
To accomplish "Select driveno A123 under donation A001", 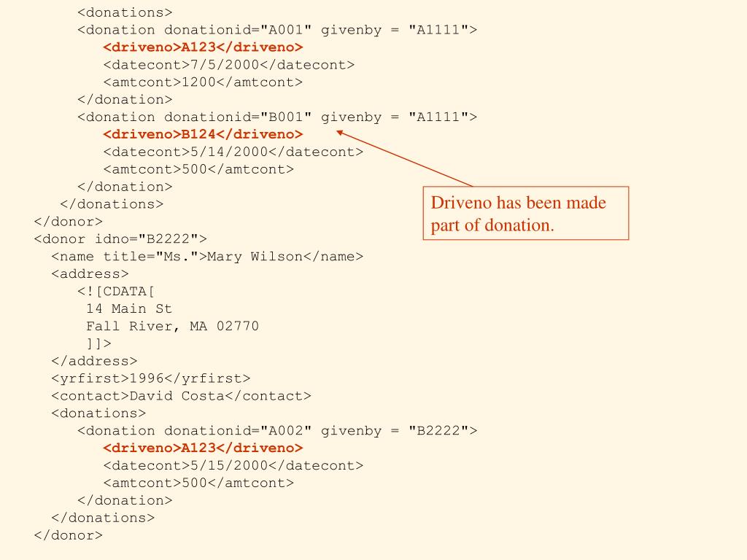I will coord(203,47).
